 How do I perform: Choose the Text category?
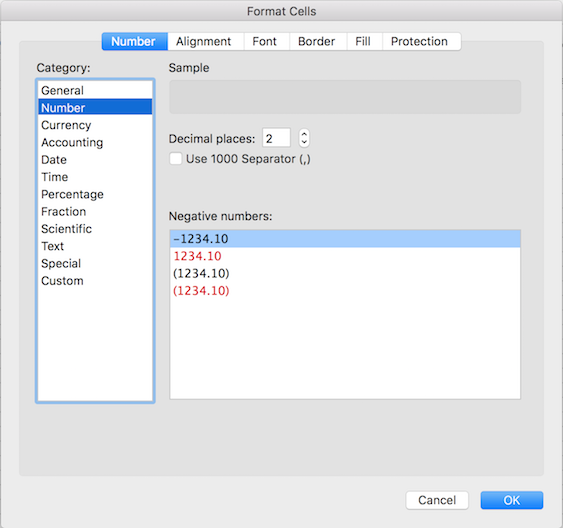click(95, 246)
